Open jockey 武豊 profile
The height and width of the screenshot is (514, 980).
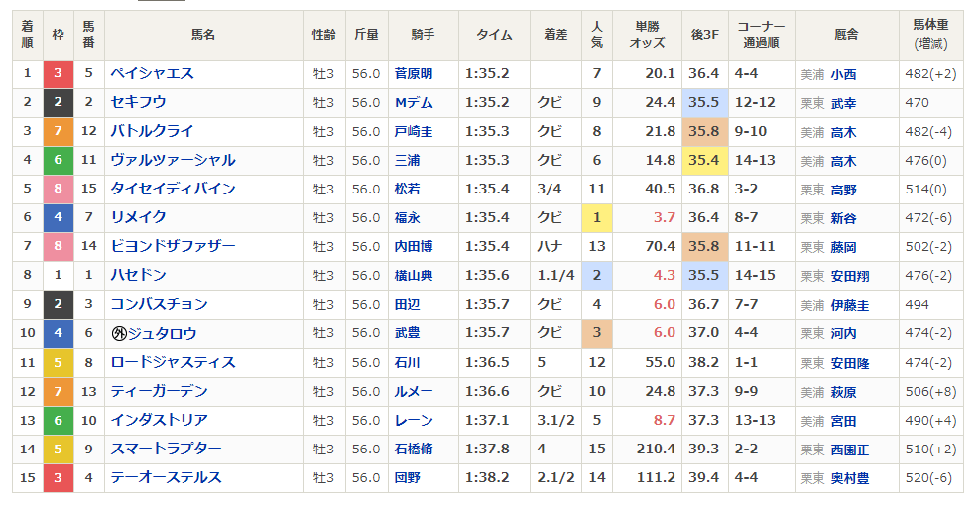(x=407, y=333)
